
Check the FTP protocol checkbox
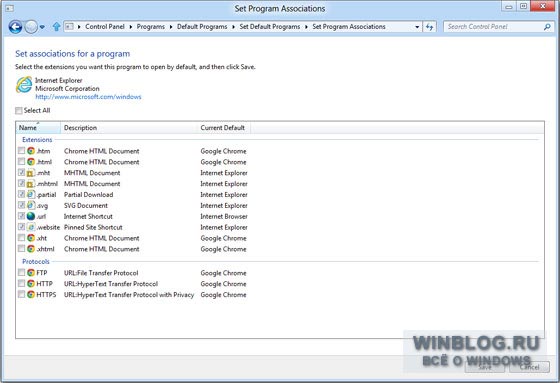21,273
